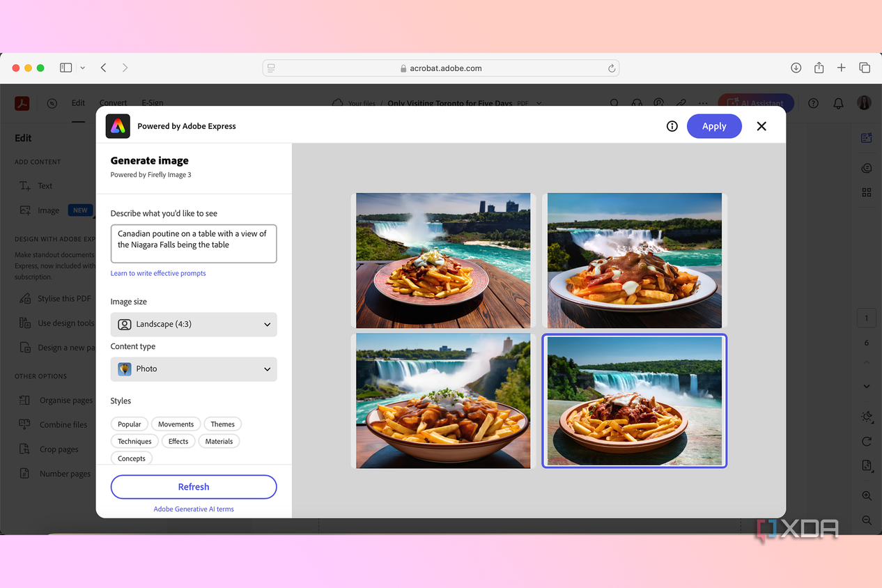Viewport: 882px width, 588px height.
Task: Click Crop pages in Edit panel
Action: pos(49,449)
